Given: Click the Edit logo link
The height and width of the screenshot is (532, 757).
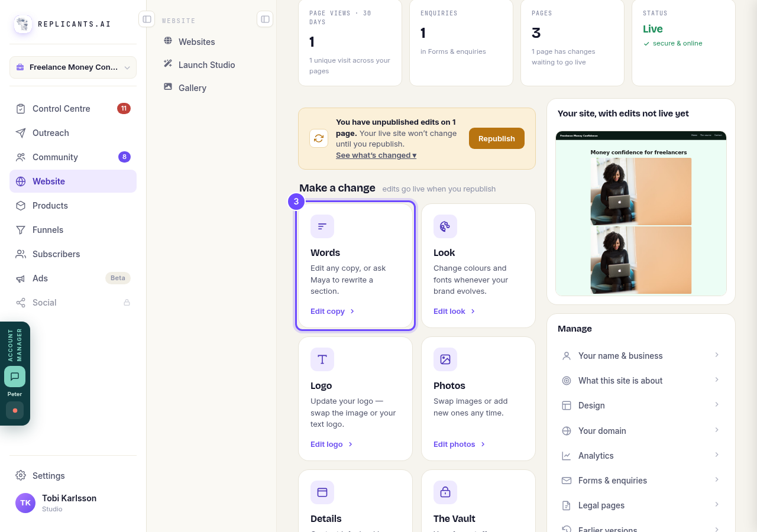Looking at the screenshot, I should click(x=332, y=445).
